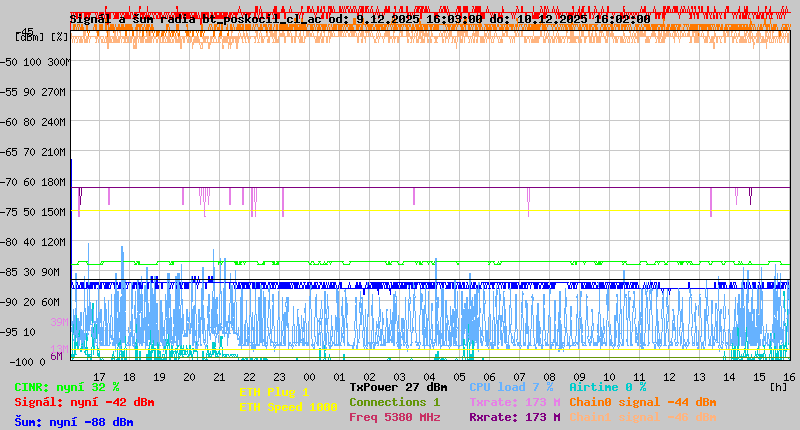Select the cyan Airtime 0 % legend
The height and width of the screenshot is (430, 800).
point(607,387)
